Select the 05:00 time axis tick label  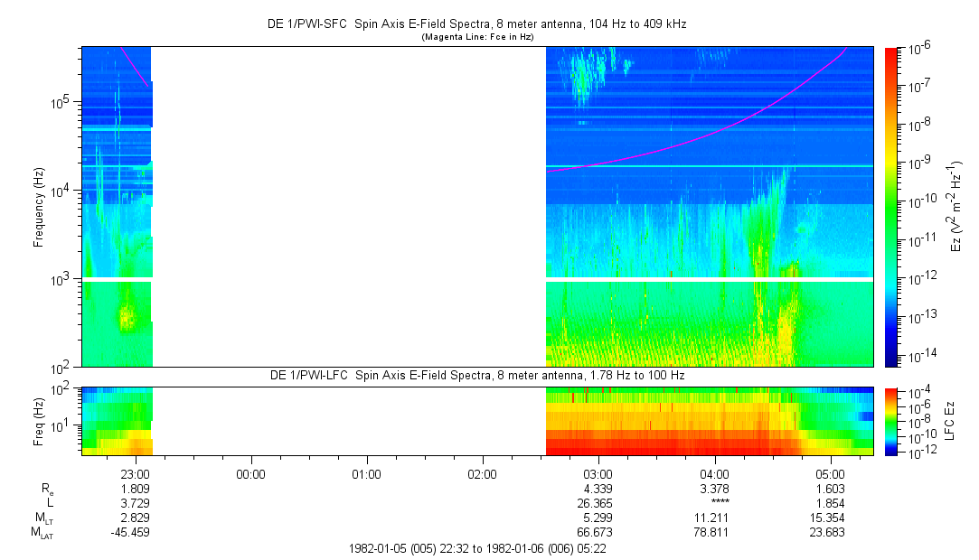coord(831,472)
